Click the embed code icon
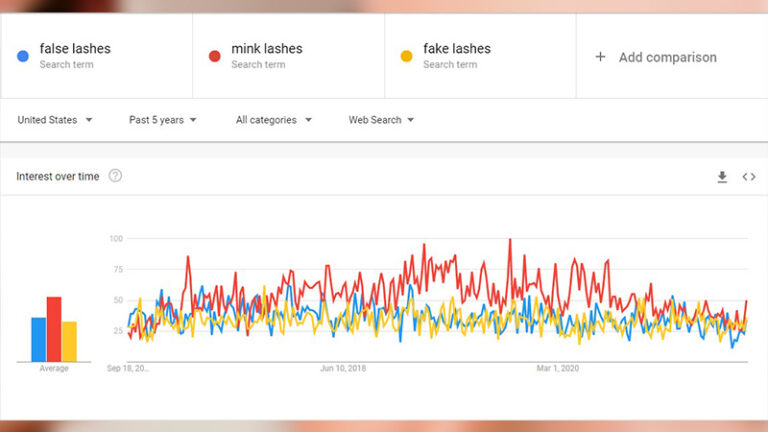 click(748, 177)
